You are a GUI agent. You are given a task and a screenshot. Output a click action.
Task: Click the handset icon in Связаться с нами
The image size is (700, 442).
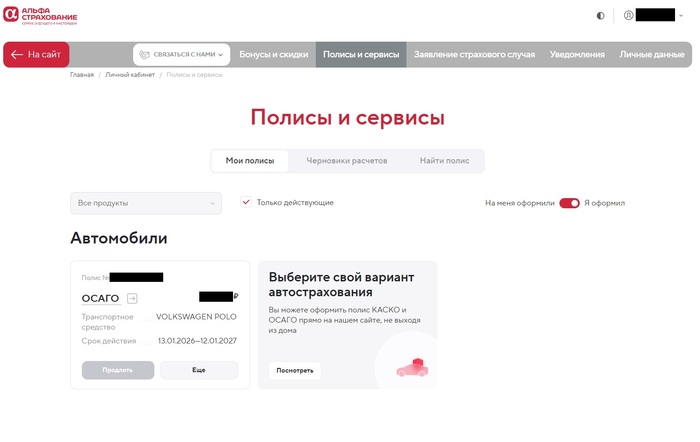(x=144, y=54)
